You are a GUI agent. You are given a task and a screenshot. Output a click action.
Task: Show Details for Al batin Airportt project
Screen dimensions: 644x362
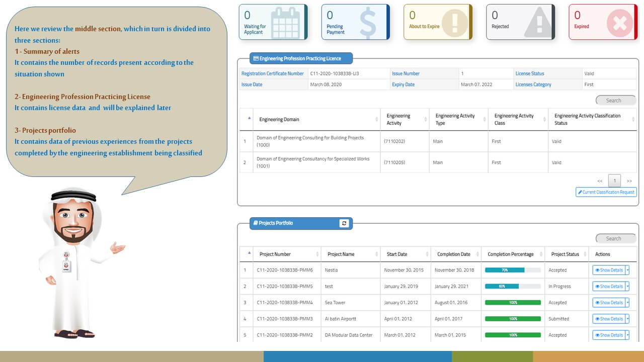609,319
